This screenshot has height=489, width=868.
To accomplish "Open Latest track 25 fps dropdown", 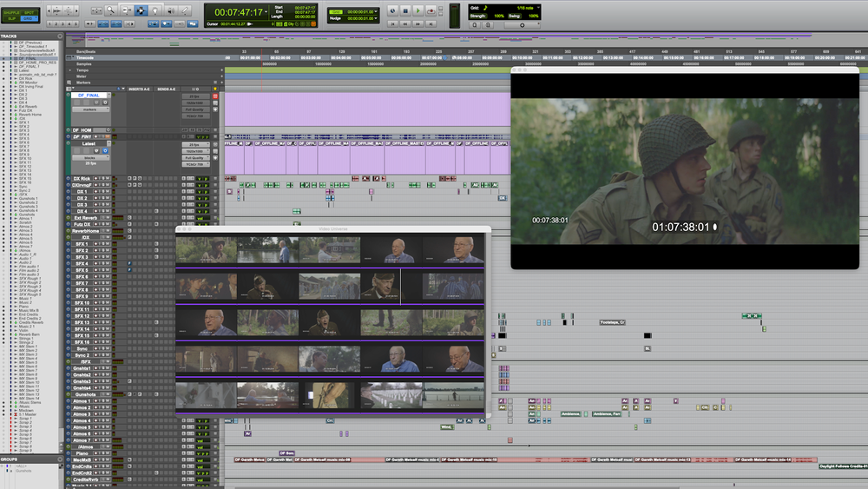I will (x=196, y=144).
